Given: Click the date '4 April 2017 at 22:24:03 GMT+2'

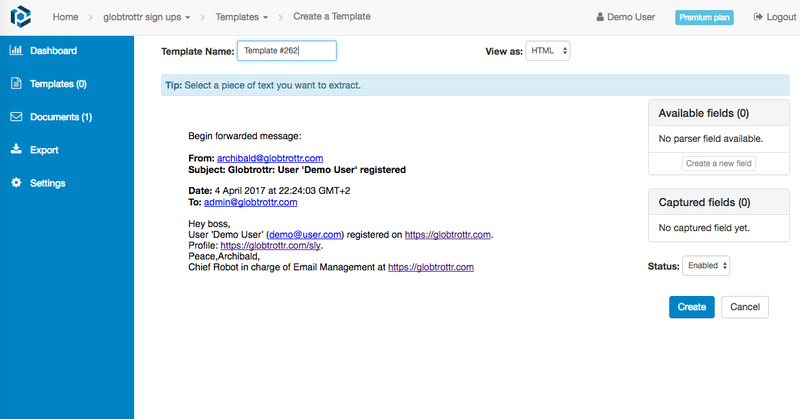Looking at the screenshot, I should [283, 190].
